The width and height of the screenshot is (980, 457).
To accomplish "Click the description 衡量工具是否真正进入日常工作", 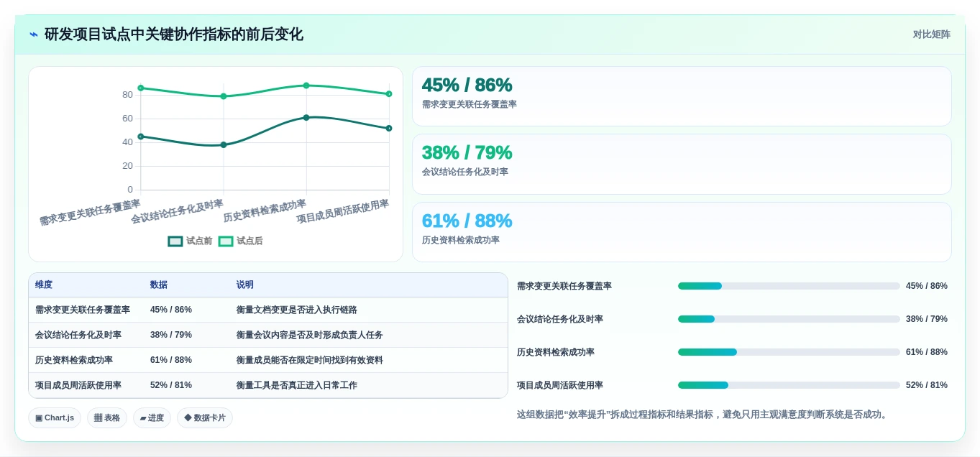I will pyautogui.click(x=297, y=386).
